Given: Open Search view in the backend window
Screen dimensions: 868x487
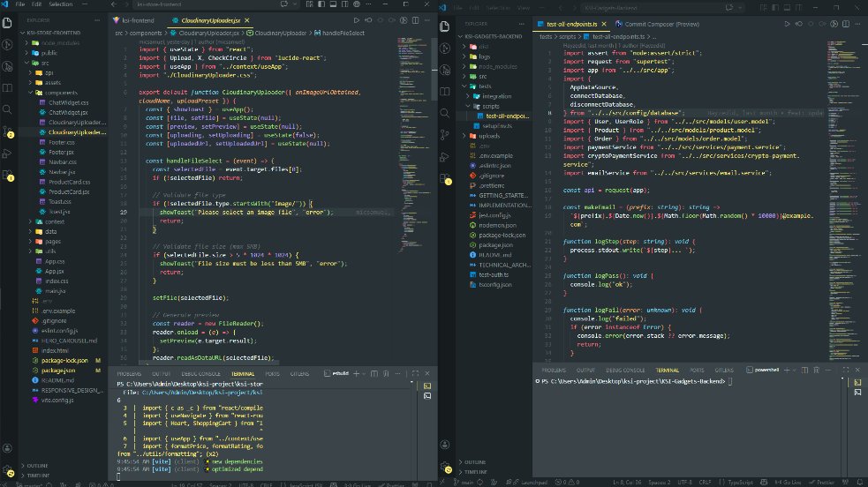Looking at the screenshot, I should pos(444,113).
